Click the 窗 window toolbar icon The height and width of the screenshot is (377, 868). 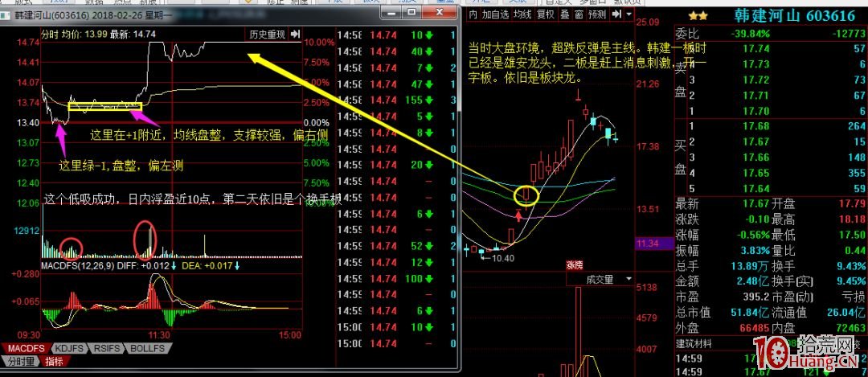pos(578,14)
